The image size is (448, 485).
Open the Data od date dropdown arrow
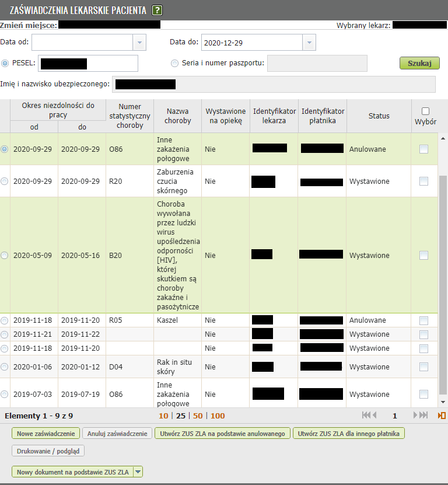pyautogui.click(x=139, y=43)
